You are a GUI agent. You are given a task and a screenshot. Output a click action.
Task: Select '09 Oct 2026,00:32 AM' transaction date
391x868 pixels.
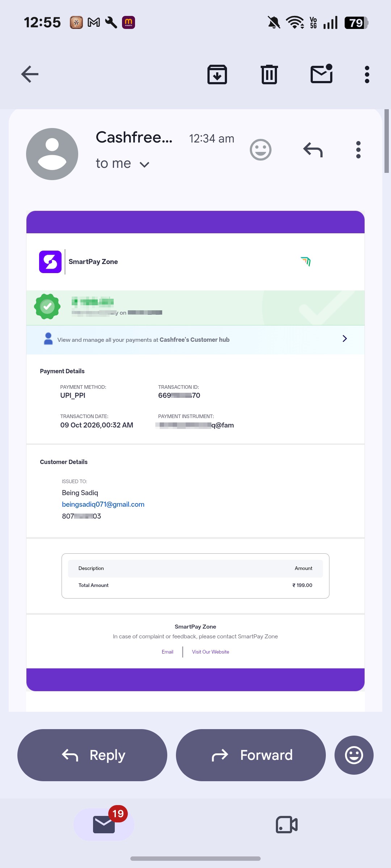click(97, 425)
